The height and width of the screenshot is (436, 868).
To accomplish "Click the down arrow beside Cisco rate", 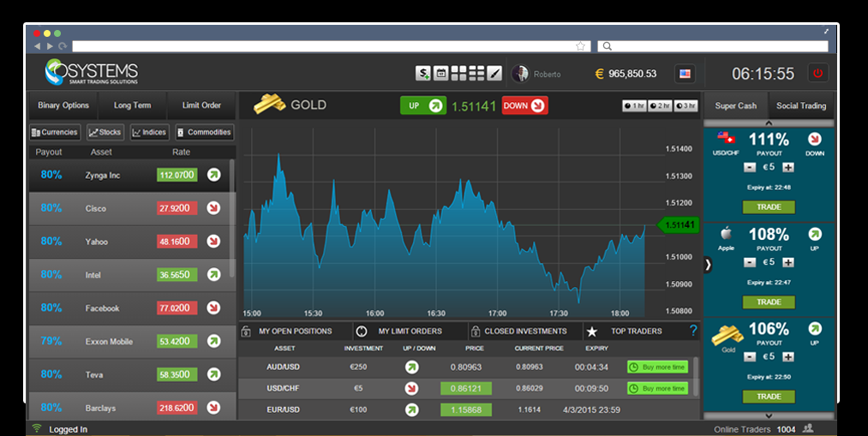I will (x=213, y=208).
